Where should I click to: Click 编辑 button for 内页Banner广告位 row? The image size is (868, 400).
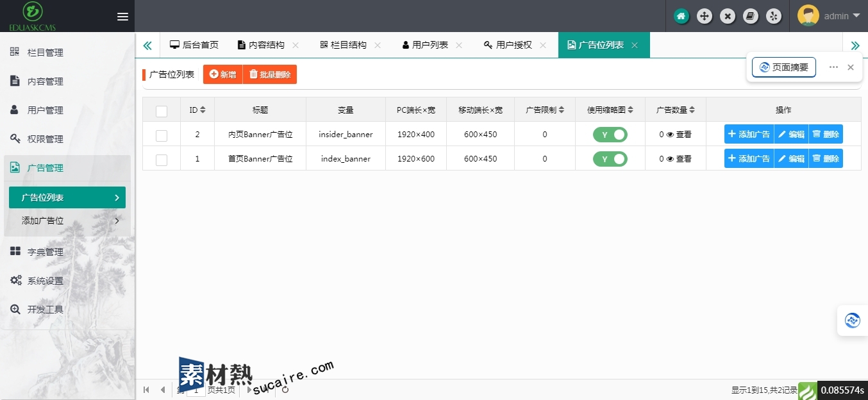coord(791,135)
